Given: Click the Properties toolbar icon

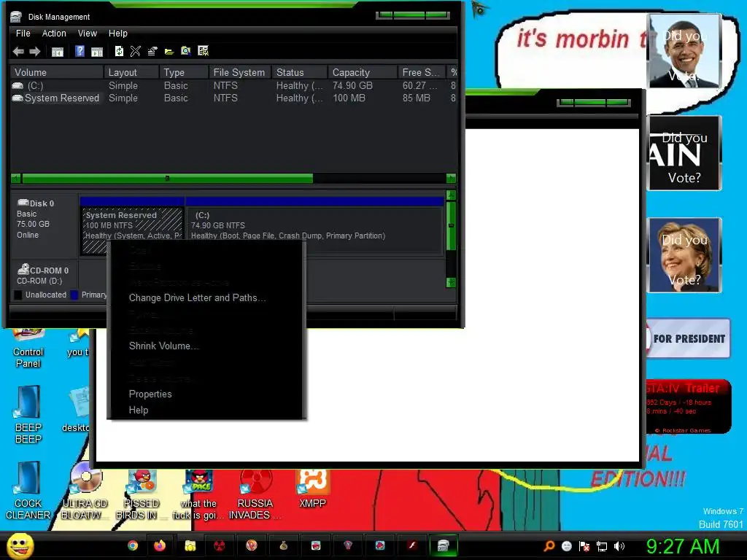Looking at the screenshot, I should pos(152,51).
